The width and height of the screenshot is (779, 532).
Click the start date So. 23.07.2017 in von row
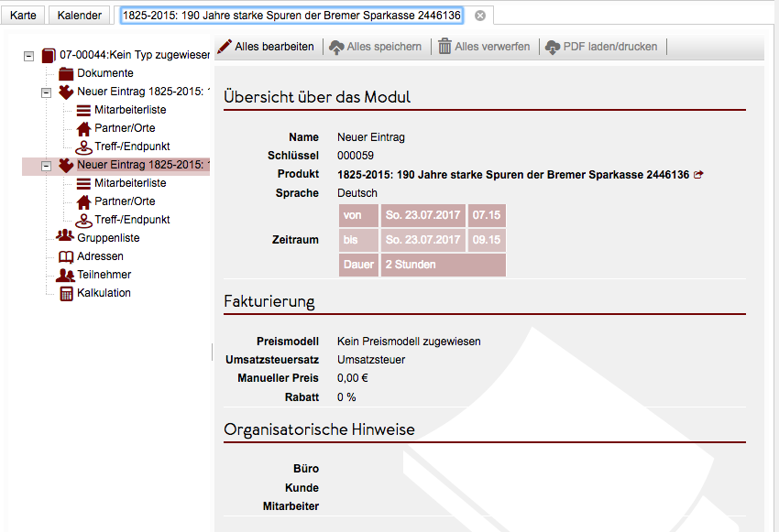tap(422, 215)
